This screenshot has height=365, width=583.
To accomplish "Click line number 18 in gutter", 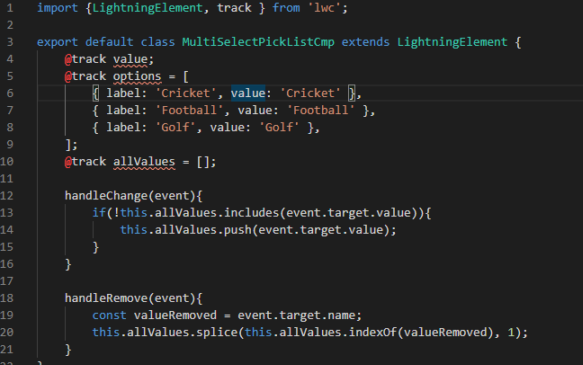I will [x=7, y=298].
